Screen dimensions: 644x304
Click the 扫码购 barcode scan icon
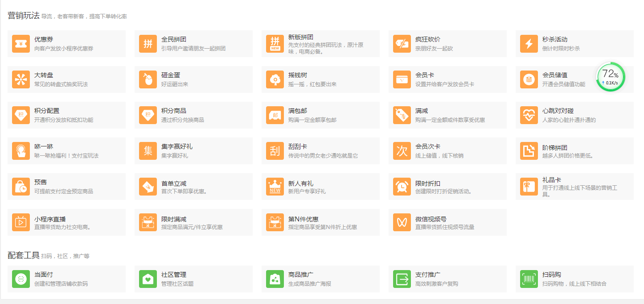(x=529, y=279)
